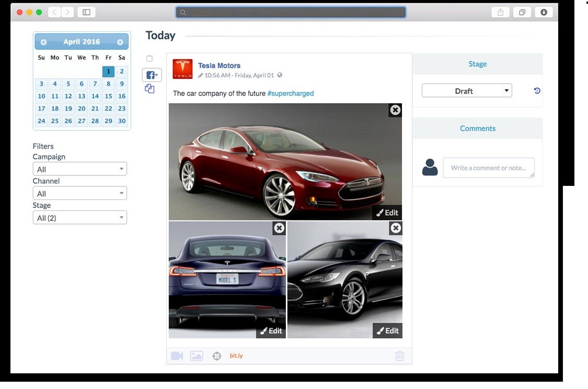Click the location target icon
This screenshot has height=389, width=588.
pos(217,356)
